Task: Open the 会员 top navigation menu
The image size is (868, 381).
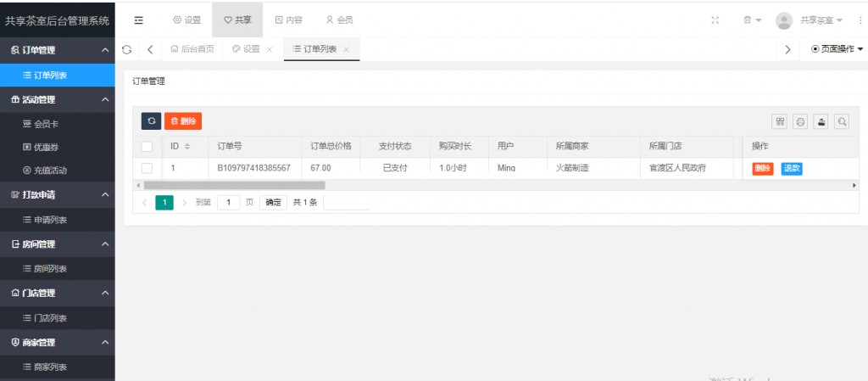Action: 339,20
